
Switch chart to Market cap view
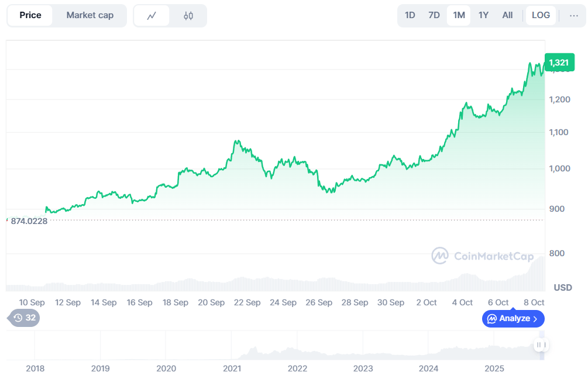pyautogui.click(x=90, y=15)
